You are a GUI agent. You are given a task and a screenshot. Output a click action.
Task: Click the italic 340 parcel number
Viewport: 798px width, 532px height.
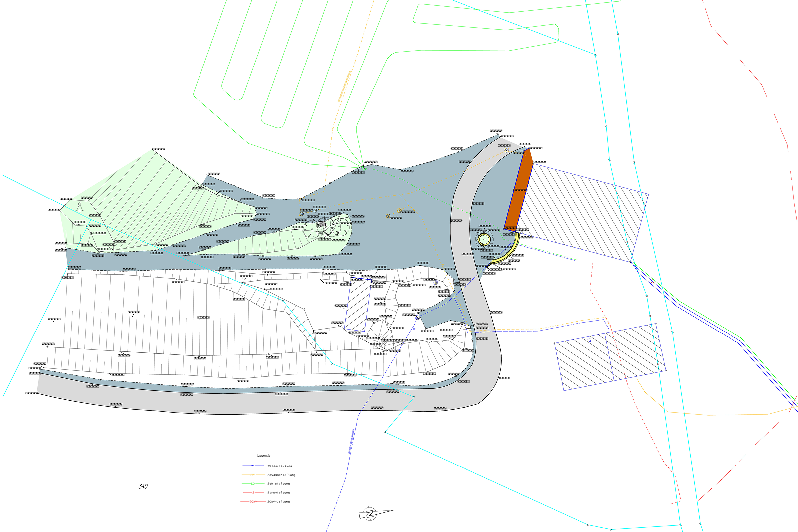click(143, 486)
